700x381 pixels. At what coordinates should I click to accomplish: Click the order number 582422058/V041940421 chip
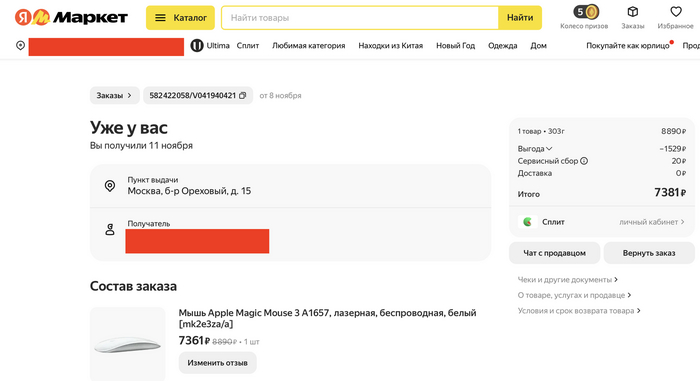click(198, 96)
